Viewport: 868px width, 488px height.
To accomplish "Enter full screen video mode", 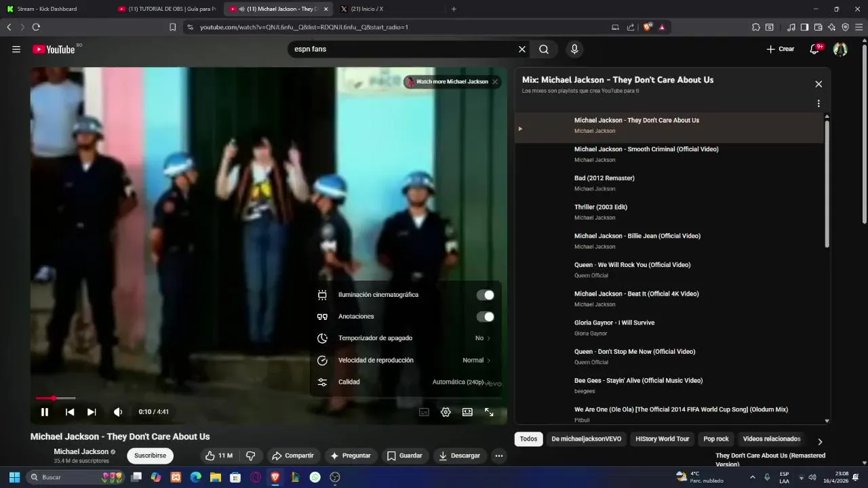I will [x=489, y=411].
